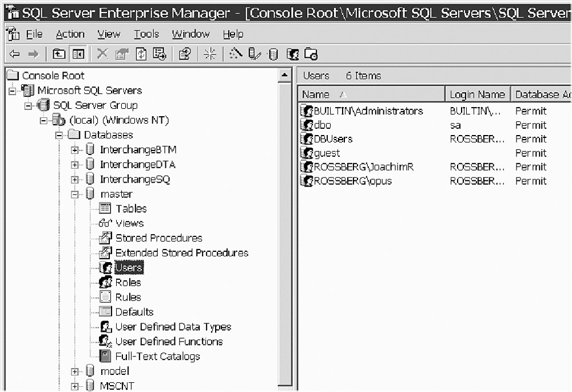The height and width of the screenshot is (392, 572).
Task: Expand the InterchangeBTM database node
Action: [x=74, y=150]
